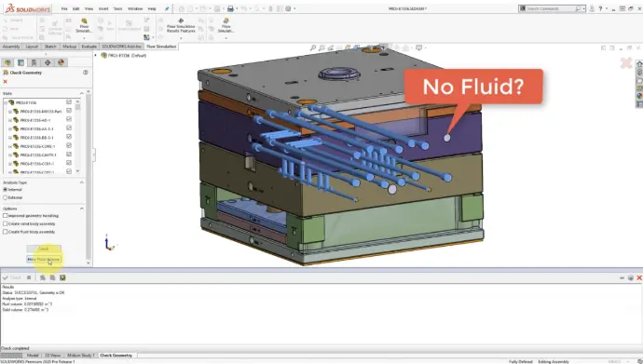Click the Check button in results toolbar

click(12, 277)
